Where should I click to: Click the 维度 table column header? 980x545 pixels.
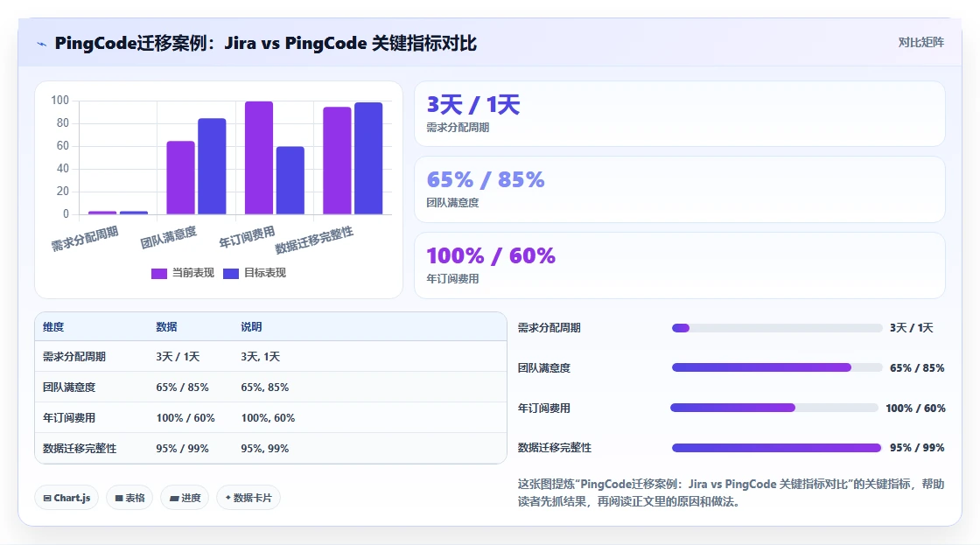point(53,327)
